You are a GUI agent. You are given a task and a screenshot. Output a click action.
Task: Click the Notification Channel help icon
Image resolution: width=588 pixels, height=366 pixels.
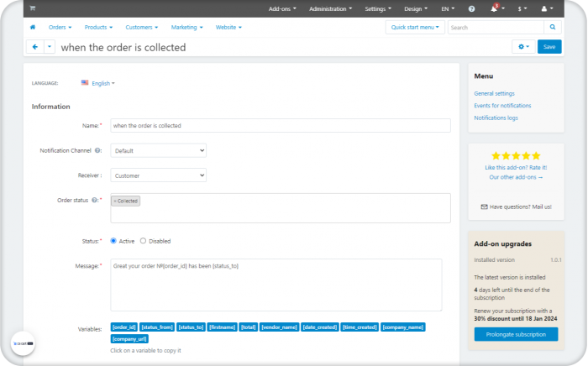click(97, 150)
